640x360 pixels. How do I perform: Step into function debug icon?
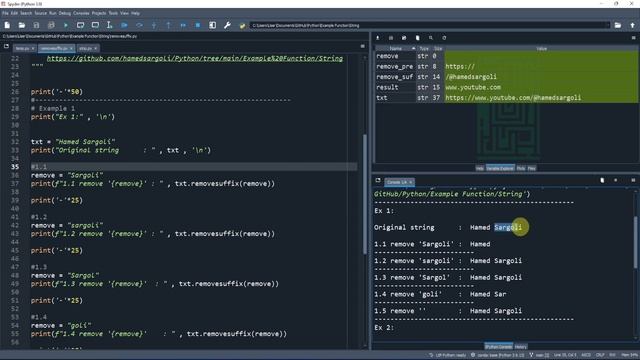[154, 25]
